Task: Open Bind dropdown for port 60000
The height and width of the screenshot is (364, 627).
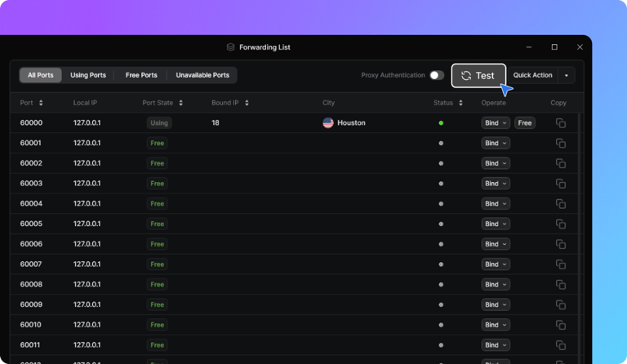Action: point(496,123)
